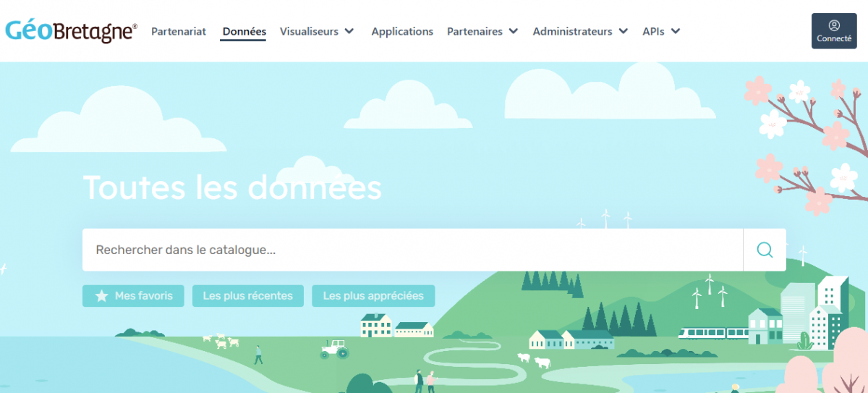Click the star icon in Mes favoris

102,295
